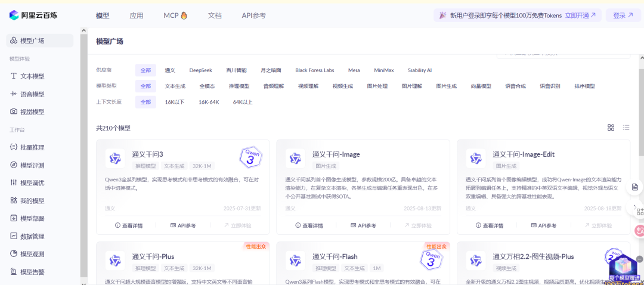Image resolution: width=644 pixels, height=285 pixels.
Task: Click the 阿里云百炼 logo
Action: tap(33, 16)
